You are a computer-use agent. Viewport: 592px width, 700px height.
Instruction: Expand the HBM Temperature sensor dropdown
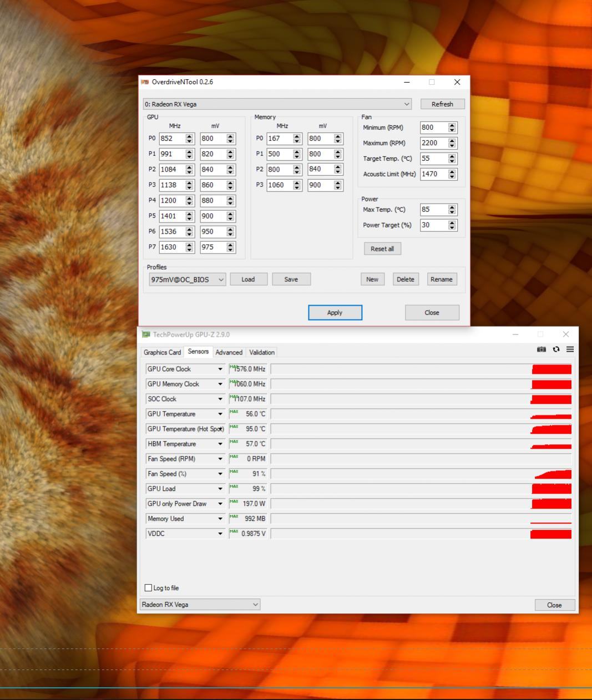(x=220, y=444)
